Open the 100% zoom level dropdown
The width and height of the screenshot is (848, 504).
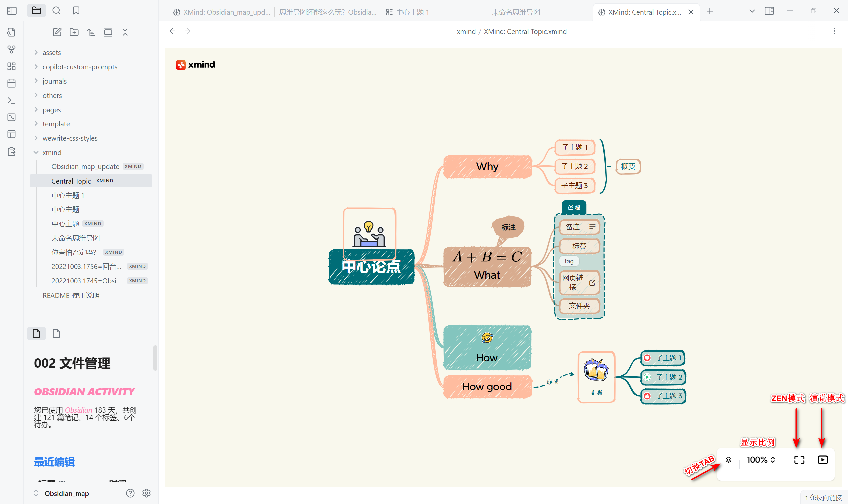(x=761, y=460)
